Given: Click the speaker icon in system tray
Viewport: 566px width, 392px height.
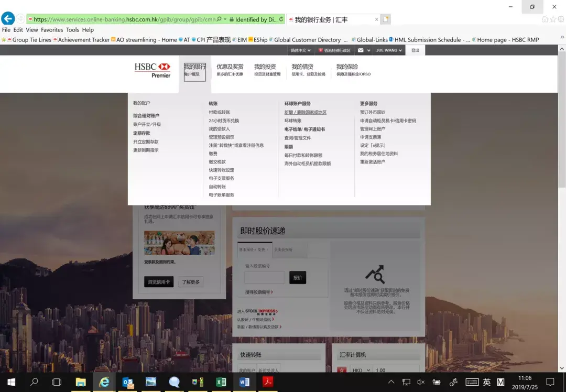Looking at the screenshot, I should click(x=421, y=382).
